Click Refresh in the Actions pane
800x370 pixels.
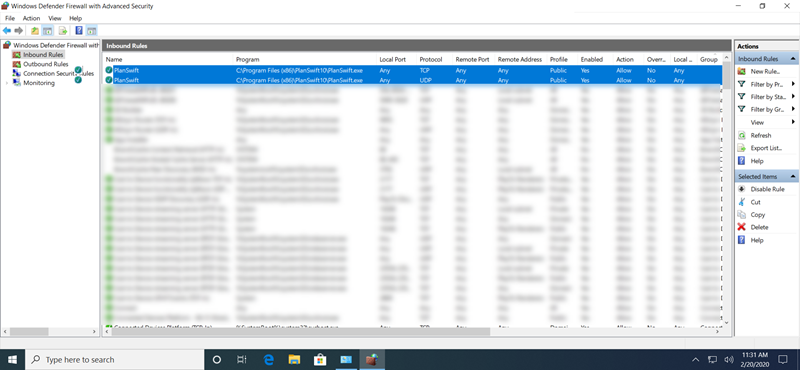[x=761, y=135]
